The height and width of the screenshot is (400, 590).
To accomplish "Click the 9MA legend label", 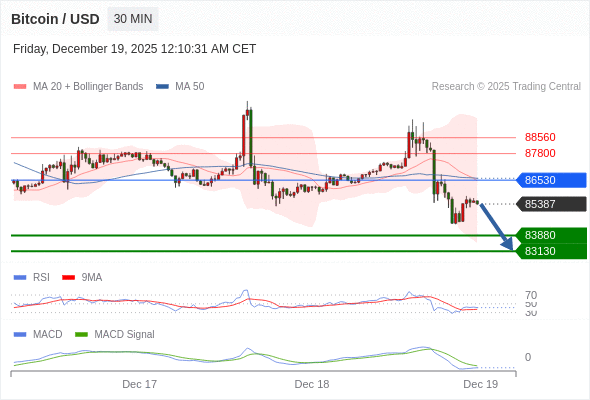I will coord(92,278).
